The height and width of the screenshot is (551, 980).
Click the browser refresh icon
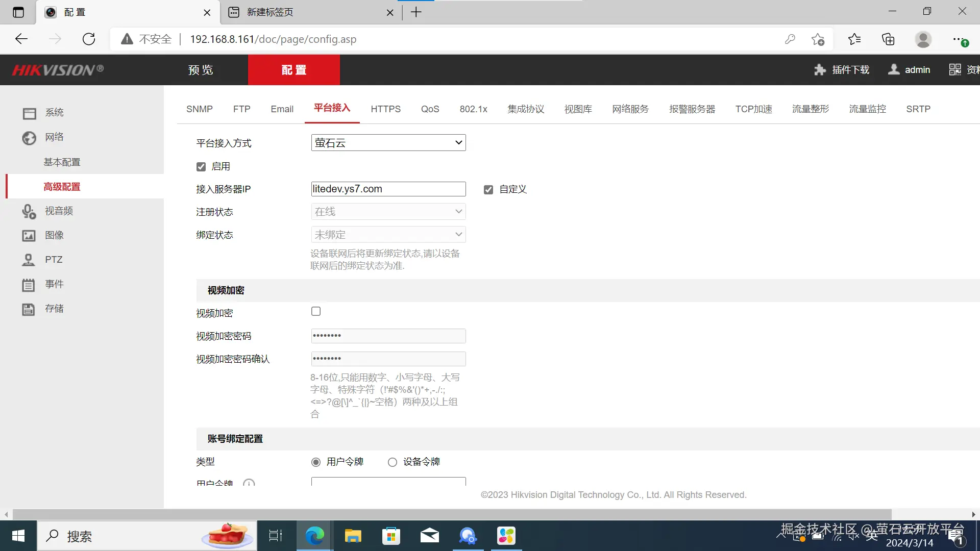point(89,39)
